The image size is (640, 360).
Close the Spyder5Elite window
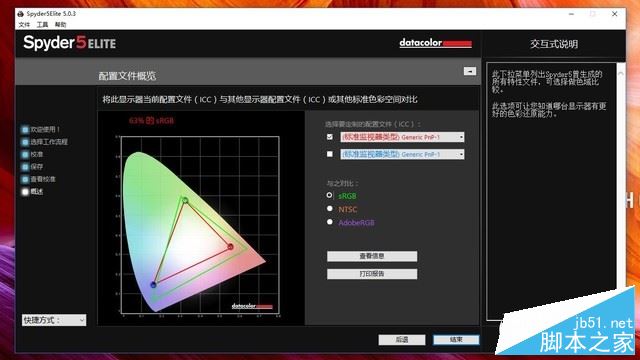click(x=615, y=14)
